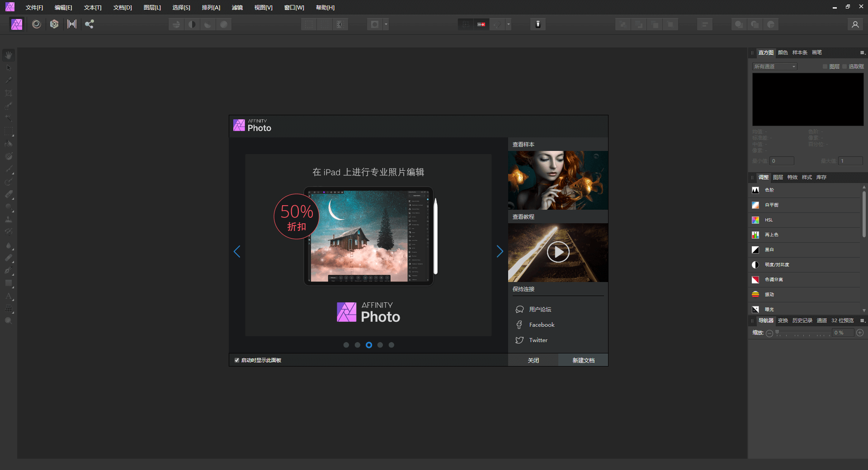This screenshot has height=470, width=868.
Task: Open the 文件[F] menu
Action: (x=34, y=8)
